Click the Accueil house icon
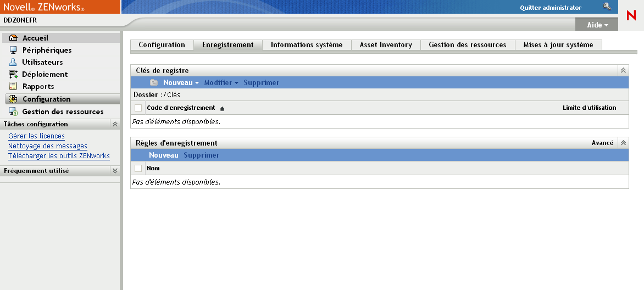Viewport: 644px width, 290px height. pyautogui.click(x=13, y=38)
